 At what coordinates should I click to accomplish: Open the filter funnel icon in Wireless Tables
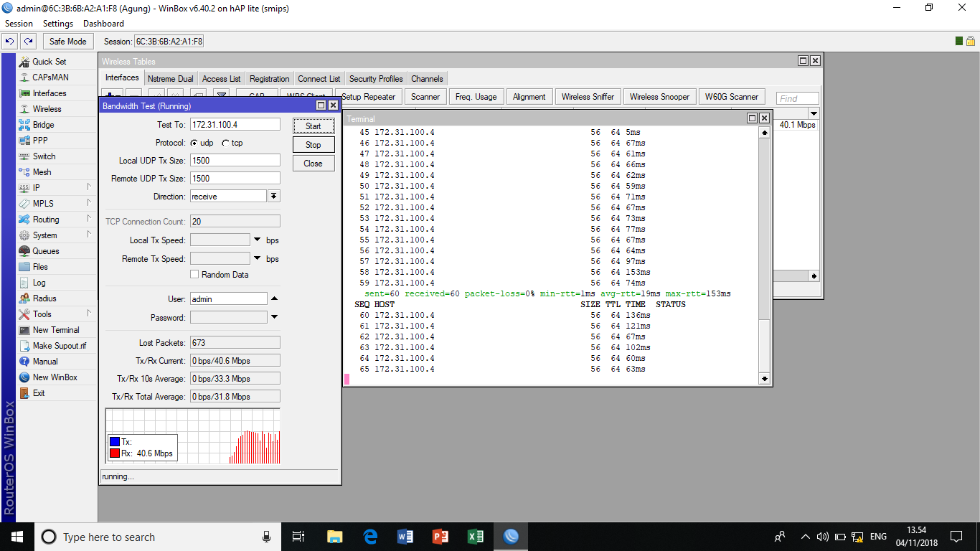[x=221, y=95]
